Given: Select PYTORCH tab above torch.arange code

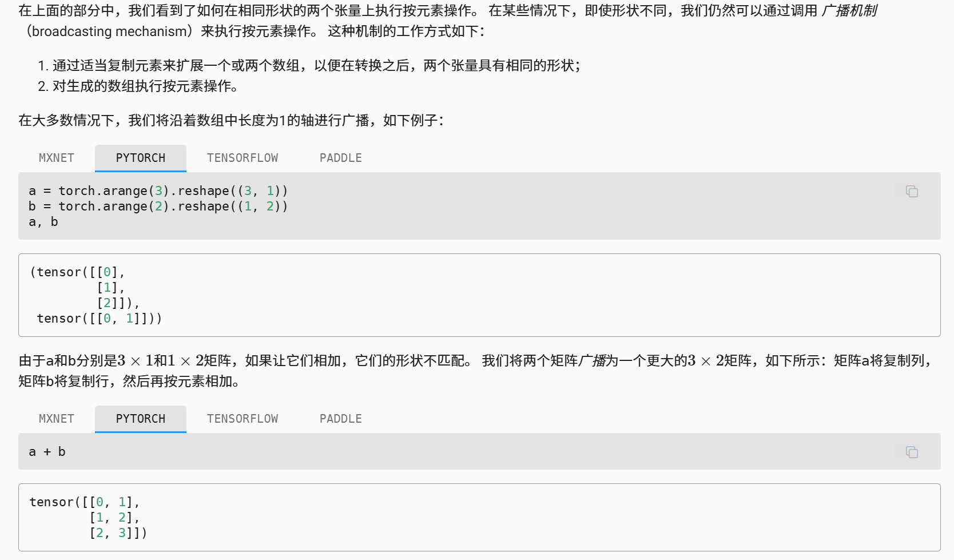Looking at the screenshot, I should point(140,158).
